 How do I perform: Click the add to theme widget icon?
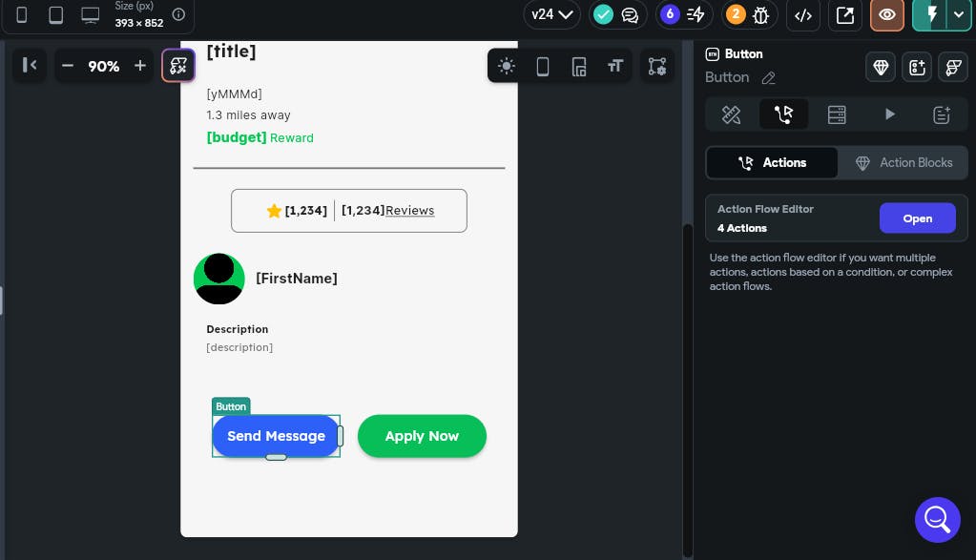pos(917,67)
